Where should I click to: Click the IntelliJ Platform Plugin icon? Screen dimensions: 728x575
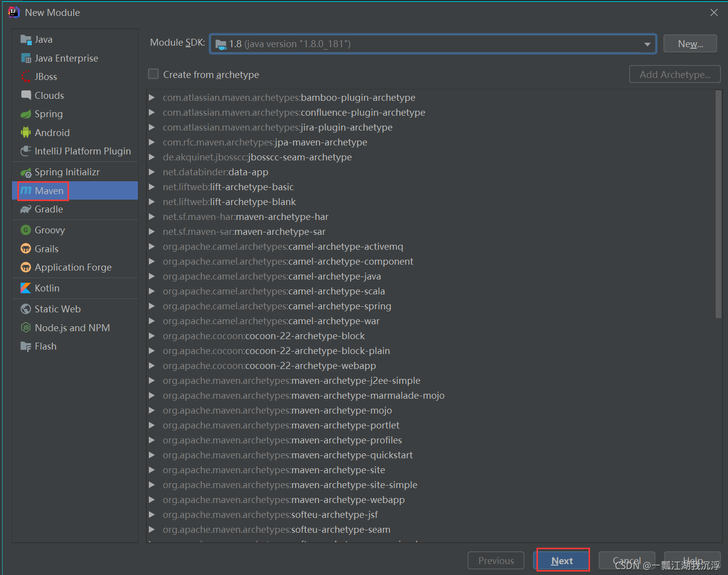(x=26, y=151)
